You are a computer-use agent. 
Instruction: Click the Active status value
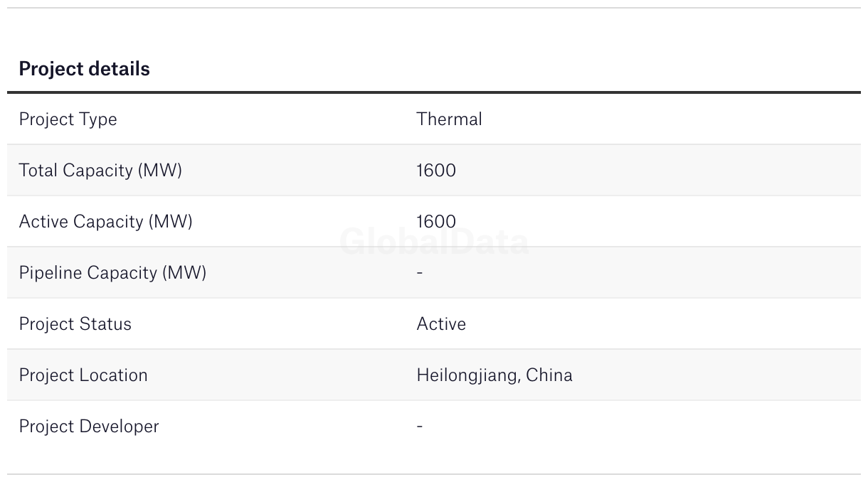coord(441,323)
